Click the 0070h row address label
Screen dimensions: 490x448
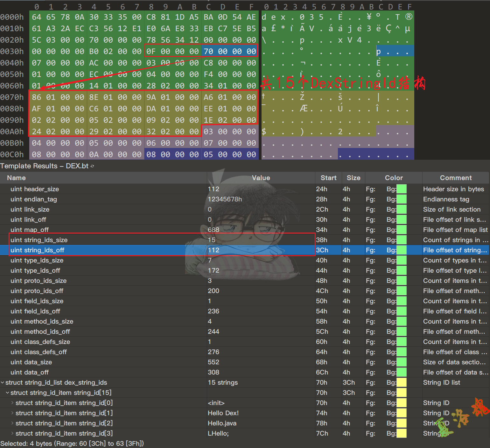pos(12,97)
